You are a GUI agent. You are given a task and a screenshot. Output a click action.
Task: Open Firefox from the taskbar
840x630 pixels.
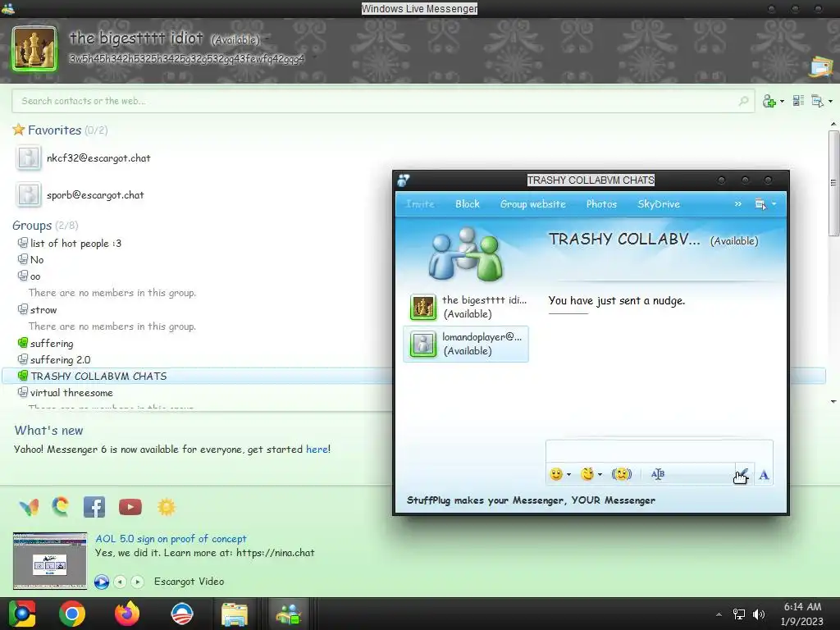click(x=127, y=614)
